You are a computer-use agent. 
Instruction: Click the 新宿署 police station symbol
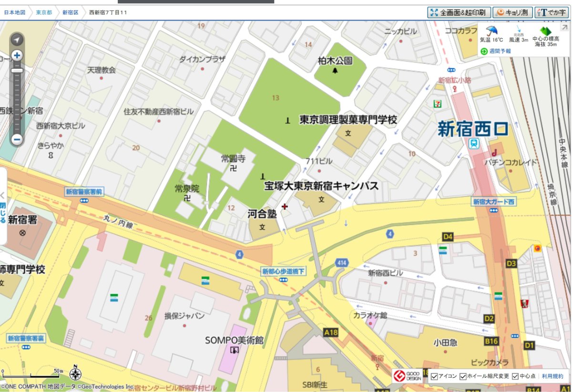click(x=21, y=233)
